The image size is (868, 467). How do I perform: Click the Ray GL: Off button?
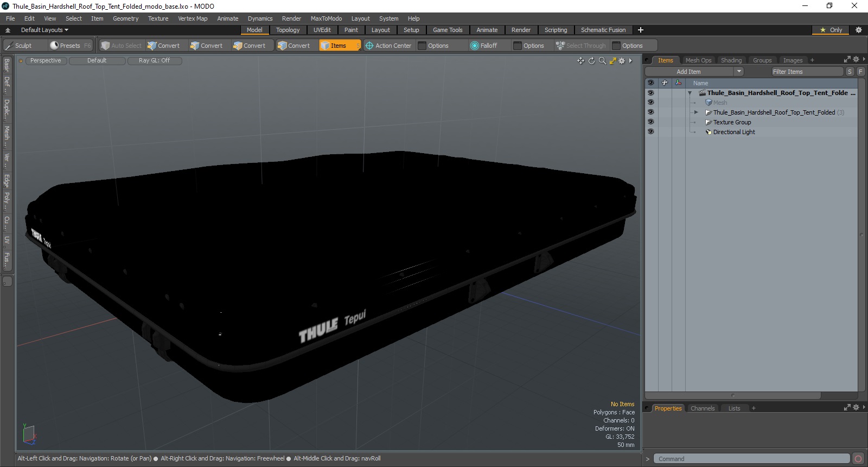click(x=154, y=61)
